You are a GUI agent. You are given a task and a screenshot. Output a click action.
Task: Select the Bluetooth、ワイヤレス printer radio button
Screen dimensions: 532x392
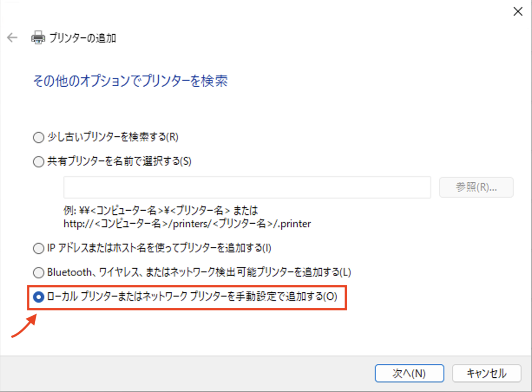pyautogui.click(x=39, y=273)
